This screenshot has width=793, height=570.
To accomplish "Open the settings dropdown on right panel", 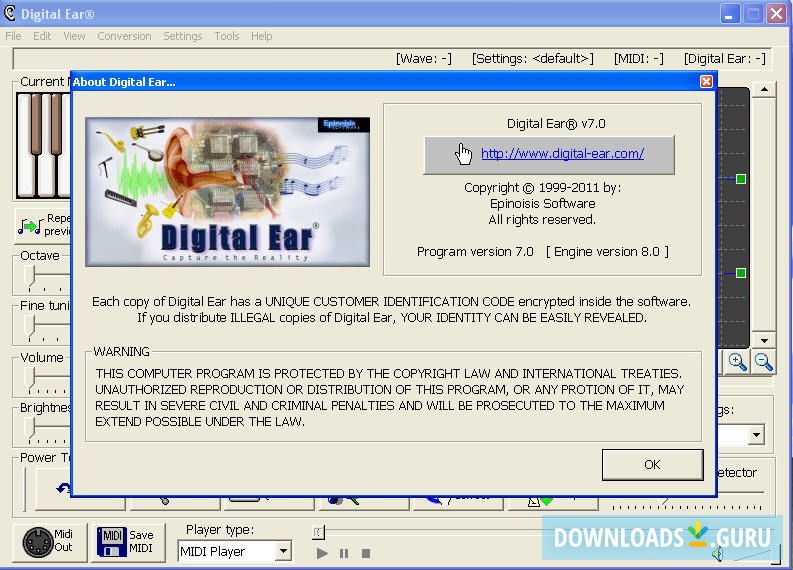I will pos(756,434).
